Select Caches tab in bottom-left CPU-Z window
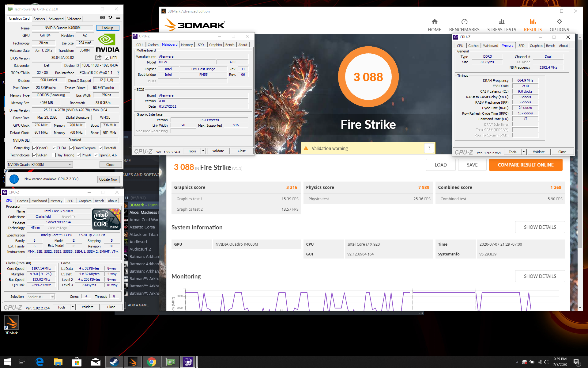 point(22,201)
